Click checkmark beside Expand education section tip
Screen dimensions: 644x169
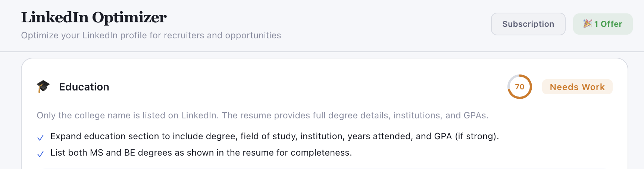tap(40, 138)
